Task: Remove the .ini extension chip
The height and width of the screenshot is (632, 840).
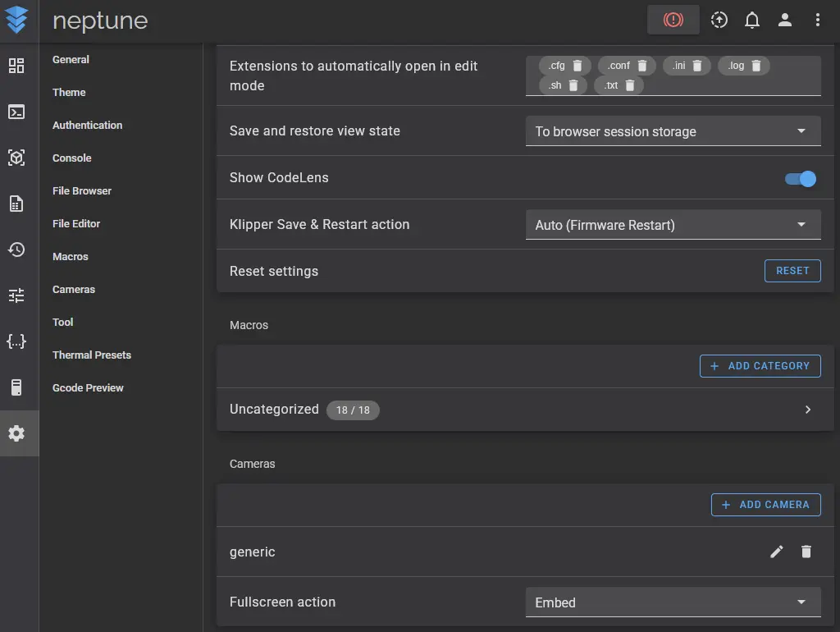Action: (697, 66)
